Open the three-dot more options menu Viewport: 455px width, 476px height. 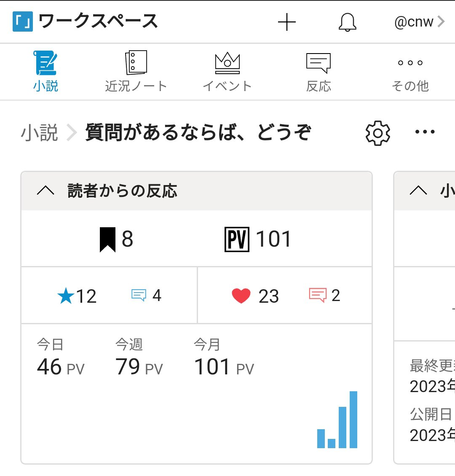[425, 132]
